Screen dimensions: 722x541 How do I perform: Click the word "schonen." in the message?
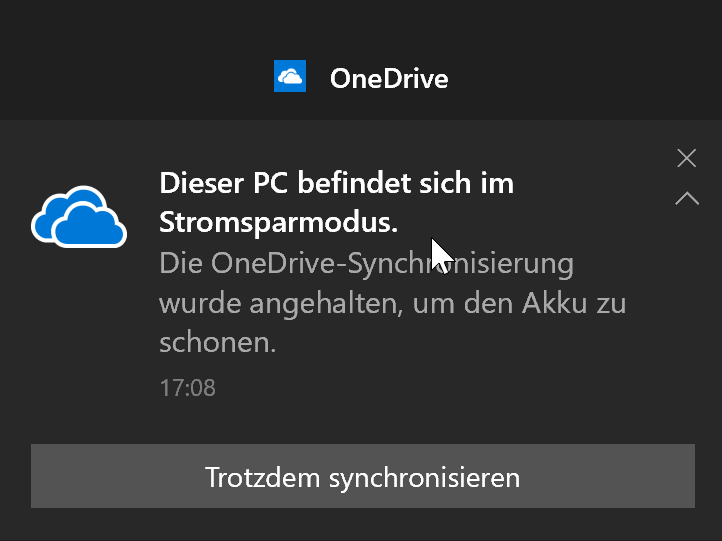pyautogui.click(x=216, y=343)
